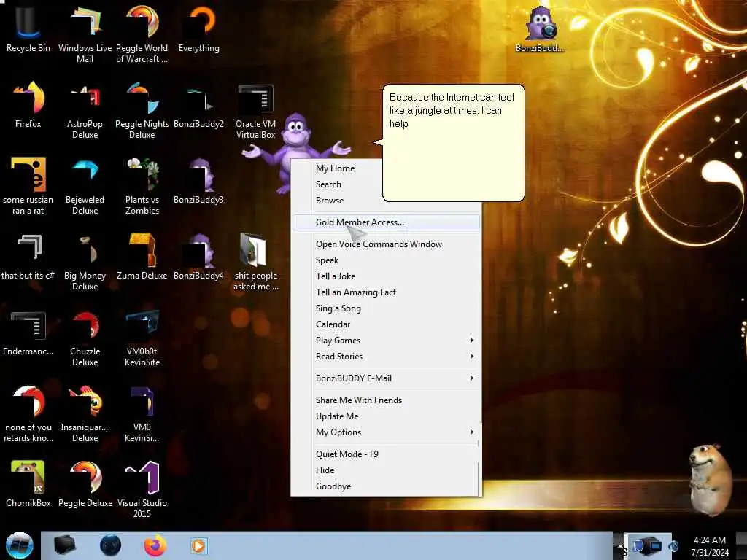The image size is (747, 560).
Task: Click the Everything desktop icon
Action: [199, 28]
